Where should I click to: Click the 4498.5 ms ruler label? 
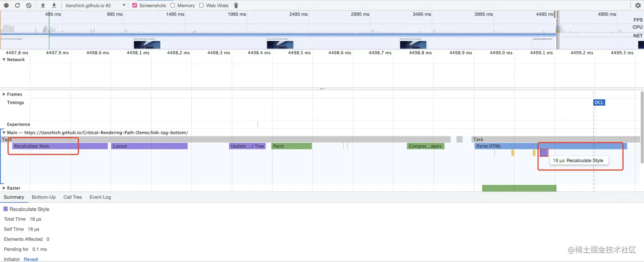click(x=299, y=53)
